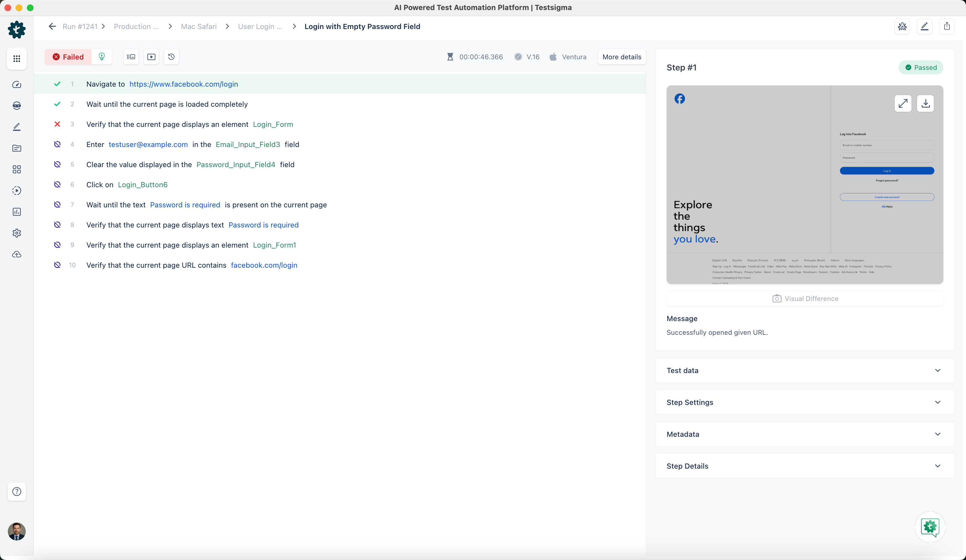
Task: Open the run history clock icon
Action: 171,57
